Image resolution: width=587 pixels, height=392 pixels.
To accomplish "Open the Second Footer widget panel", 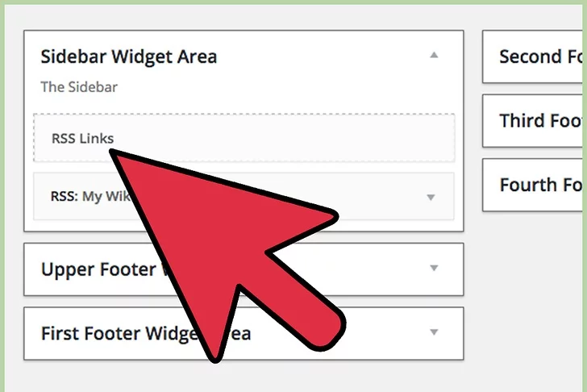I will (x=532, y=56).
